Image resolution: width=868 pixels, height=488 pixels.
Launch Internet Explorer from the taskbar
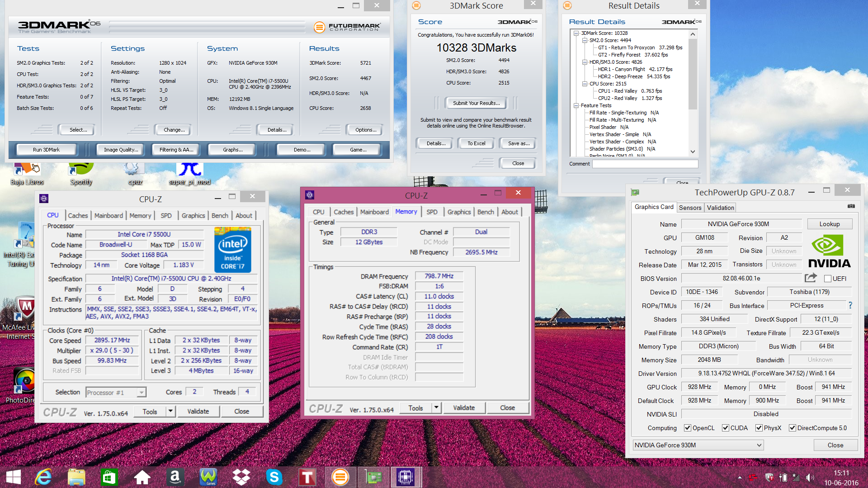(43, 477)
